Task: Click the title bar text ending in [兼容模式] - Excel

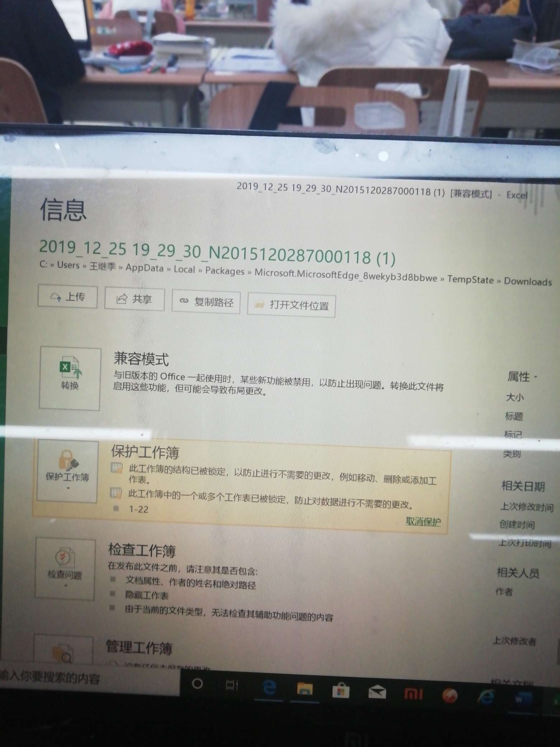Action: (382, 190)
